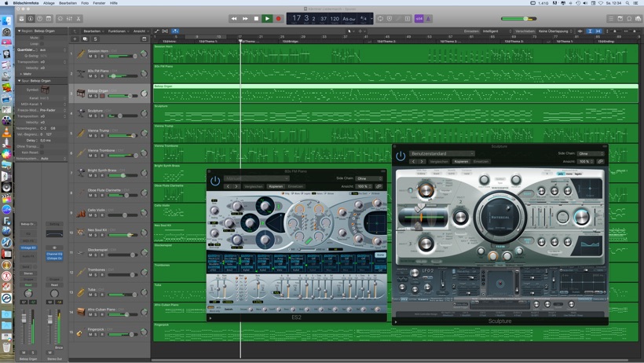The image size is (644, 363).
Task: Select Bebop Organ track icon
Action: [x=80, y=93]
